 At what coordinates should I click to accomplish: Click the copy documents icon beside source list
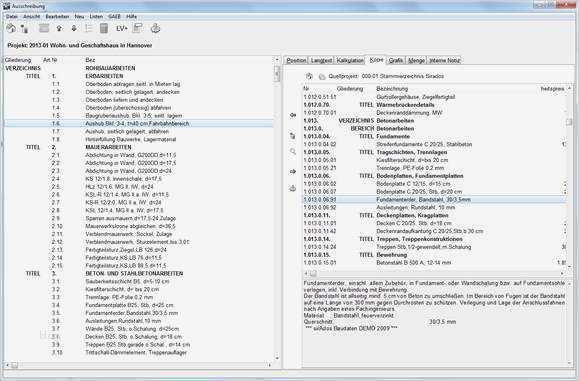(x=293, y=136)
